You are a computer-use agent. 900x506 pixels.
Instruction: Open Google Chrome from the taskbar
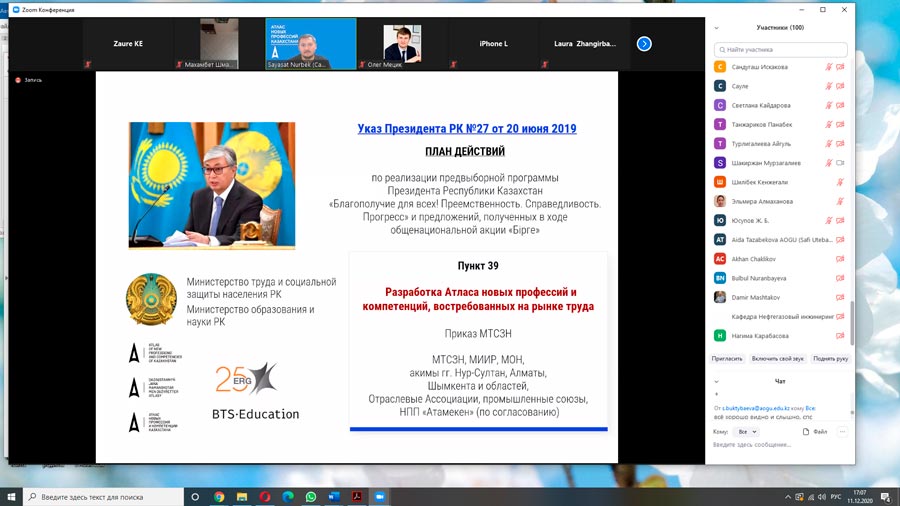click(x=219, y=496)
